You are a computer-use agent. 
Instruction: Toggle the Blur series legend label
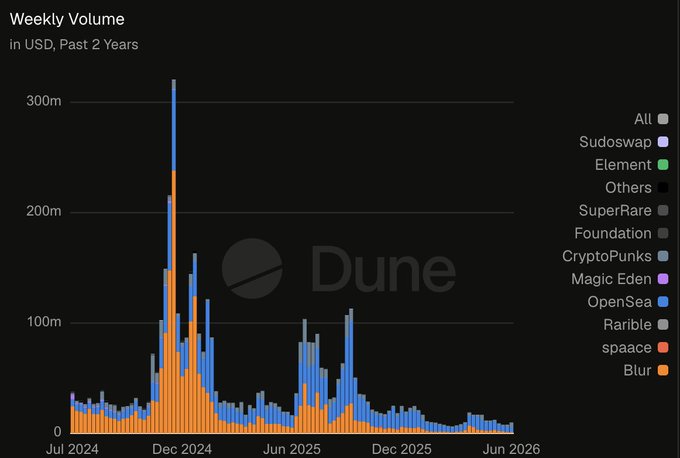coord(638,370)
